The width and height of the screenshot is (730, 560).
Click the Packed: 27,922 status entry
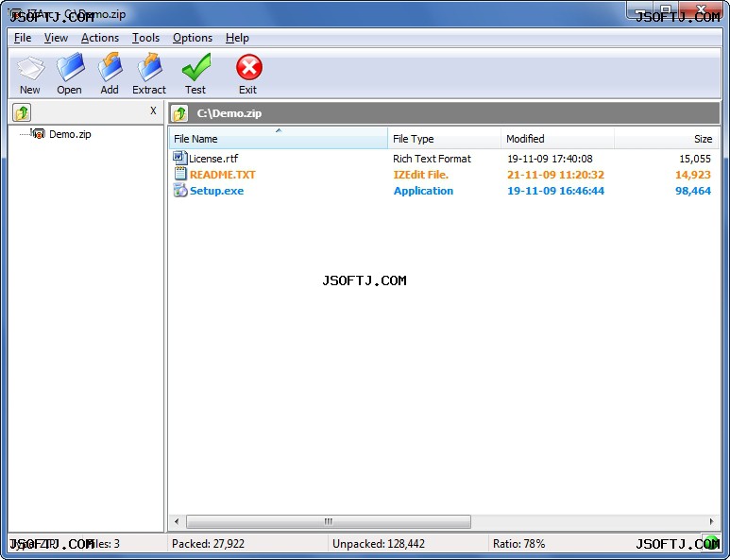click(208, 543)
